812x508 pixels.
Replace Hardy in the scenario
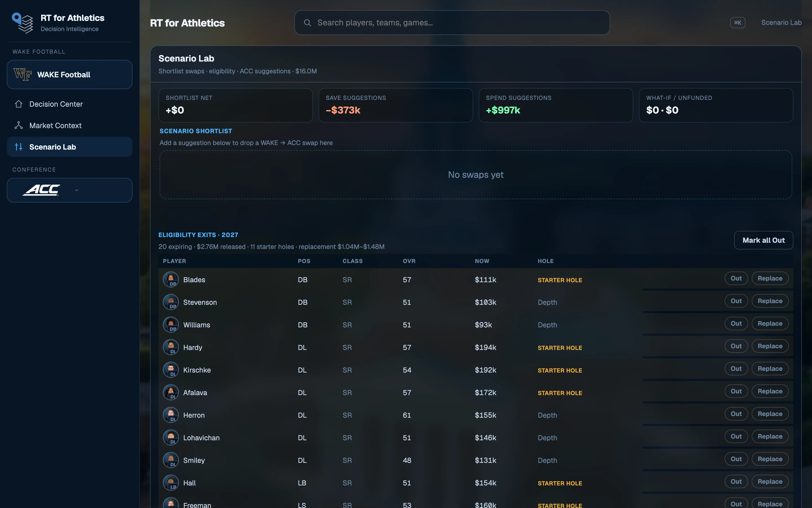770,346
